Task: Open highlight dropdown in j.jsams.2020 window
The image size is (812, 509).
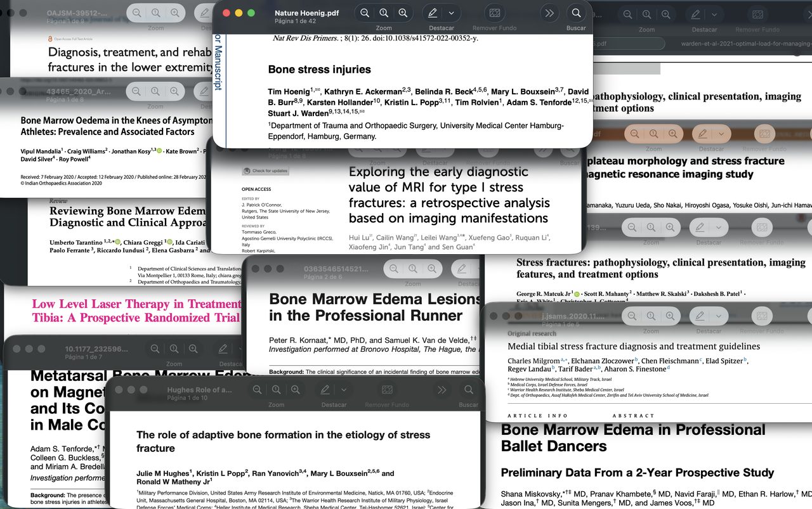Action: pyautogui.click(x=719, y=316)
